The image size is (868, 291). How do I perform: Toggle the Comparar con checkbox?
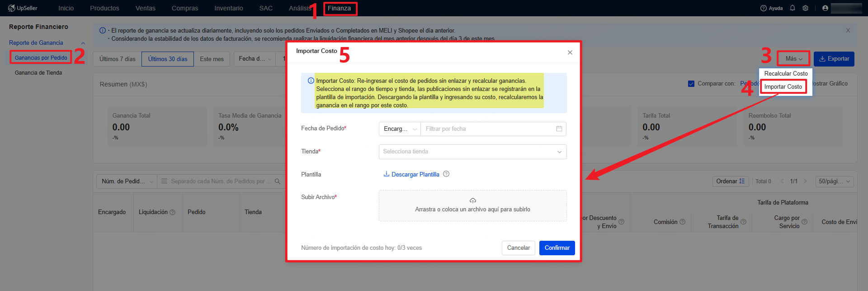(x=691, y=84)
